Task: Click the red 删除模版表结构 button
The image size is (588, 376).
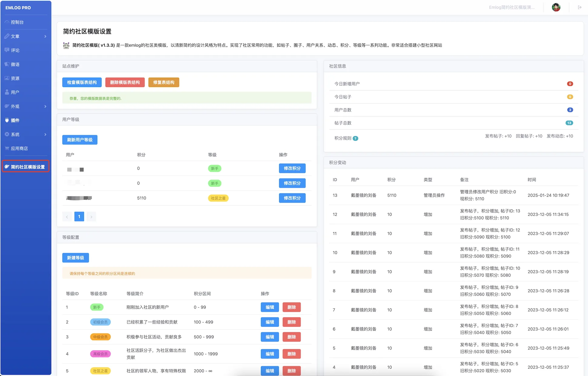Action: (x=125, y=82)
